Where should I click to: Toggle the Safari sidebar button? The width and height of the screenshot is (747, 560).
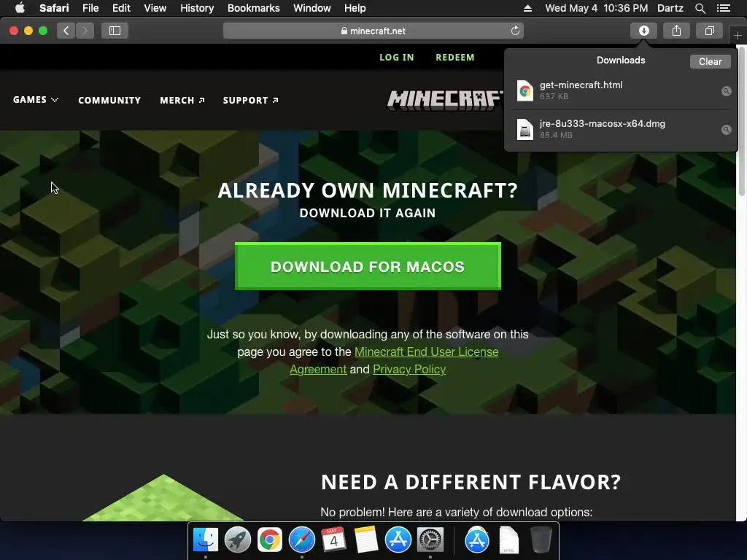click(115, 31)
